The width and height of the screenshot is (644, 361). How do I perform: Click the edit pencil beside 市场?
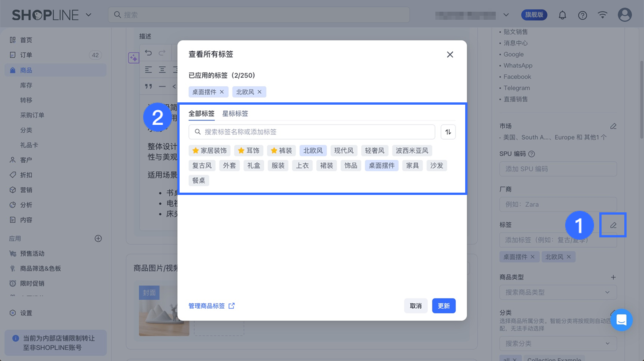(613, 126)
